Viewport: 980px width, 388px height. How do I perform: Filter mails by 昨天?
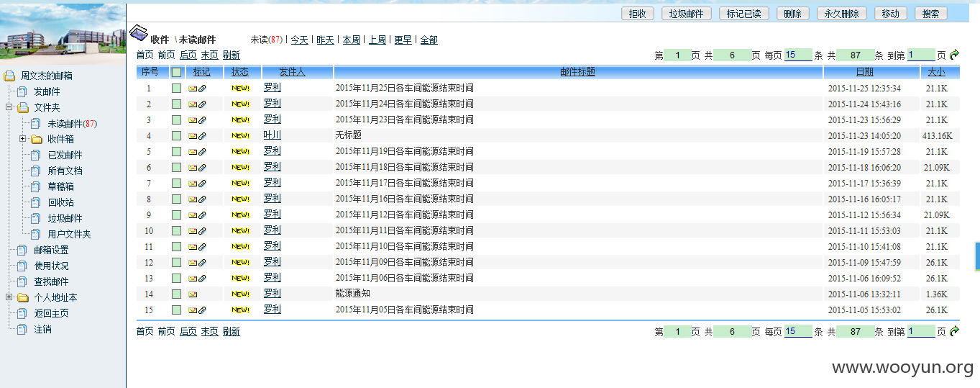(x=325, y=40)
